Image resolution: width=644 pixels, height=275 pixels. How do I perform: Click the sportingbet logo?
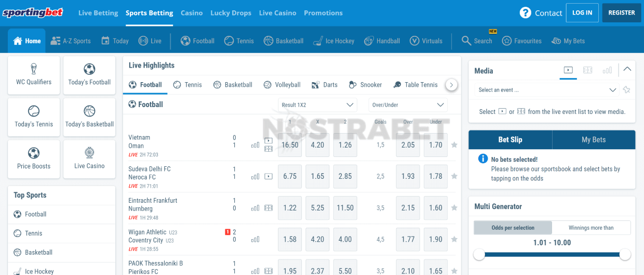click(x=32, y=12)
